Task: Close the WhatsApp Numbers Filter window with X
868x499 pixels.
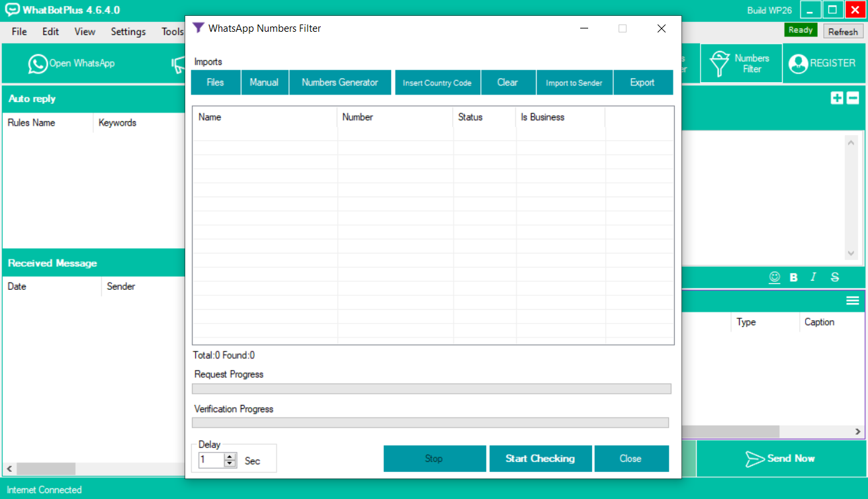Action: [x=661, y=28]
